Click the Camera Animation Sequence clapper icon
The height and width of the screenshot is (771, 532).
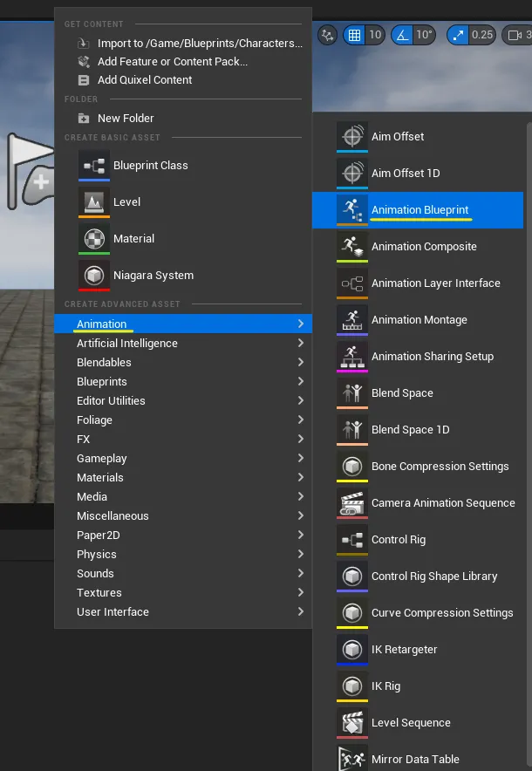point(352,502)
